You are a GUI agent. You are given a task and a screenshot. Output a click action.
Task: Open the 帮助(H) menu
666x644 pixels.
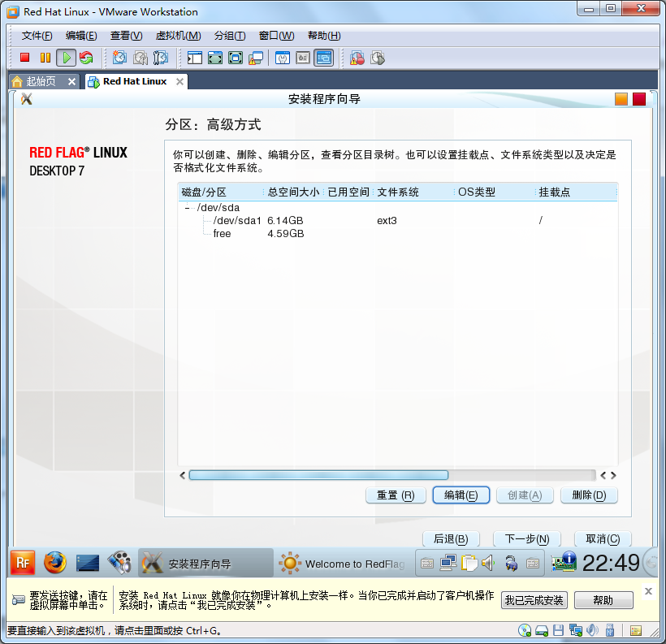coord(324,36)
